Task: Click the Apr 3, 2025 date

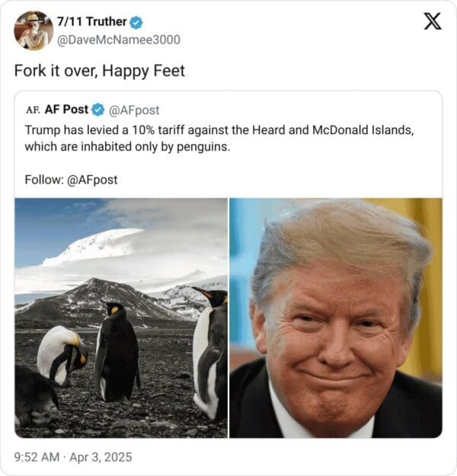Action: (x=101, y=457)
